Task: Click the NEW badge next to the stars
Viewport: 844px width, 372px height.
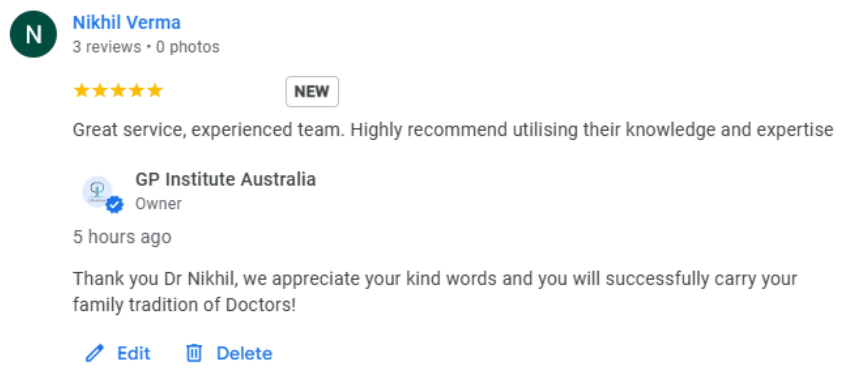Action: (x=312, y=92)
